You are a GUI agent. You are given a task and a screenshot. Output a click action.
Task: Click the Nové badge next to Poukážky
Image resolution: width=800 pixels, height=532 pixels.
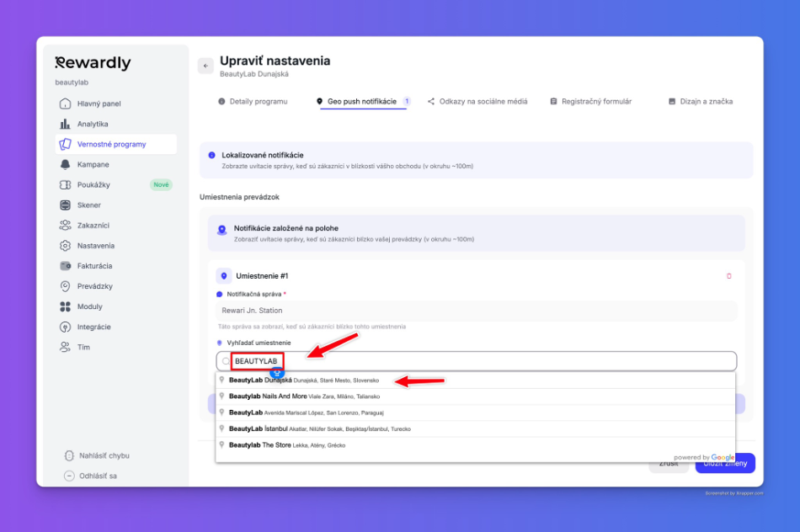click(x=161, y=184)
